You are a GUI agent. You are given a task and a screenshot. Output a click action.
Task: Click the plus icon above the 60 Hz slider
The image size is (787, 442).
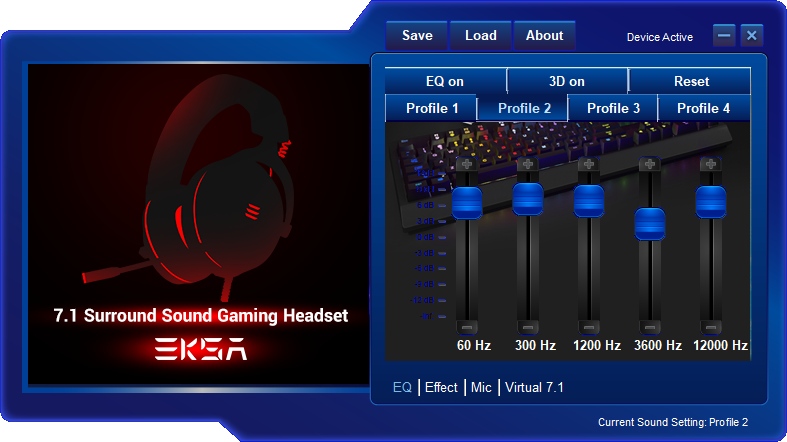[467, 164]
